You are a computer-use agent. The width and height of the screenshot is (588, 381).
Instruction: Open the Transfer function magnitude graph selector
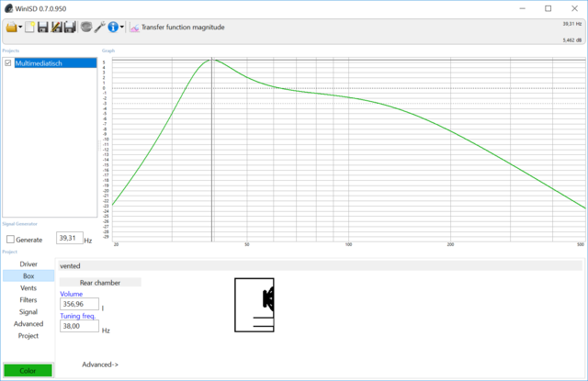pyautogui.click(x=177, y=28)
